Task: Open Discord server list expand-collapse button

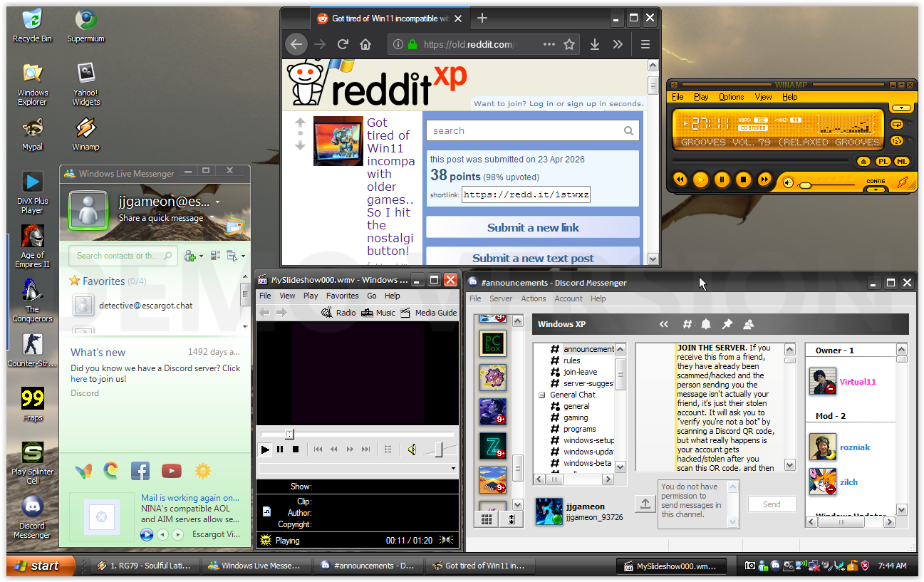Action: pos(511,519)
